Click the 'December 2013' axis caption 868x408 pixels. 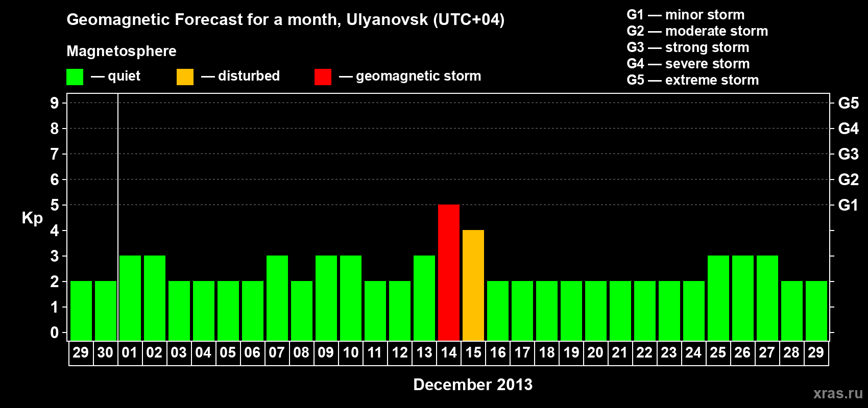pos(473,385)
